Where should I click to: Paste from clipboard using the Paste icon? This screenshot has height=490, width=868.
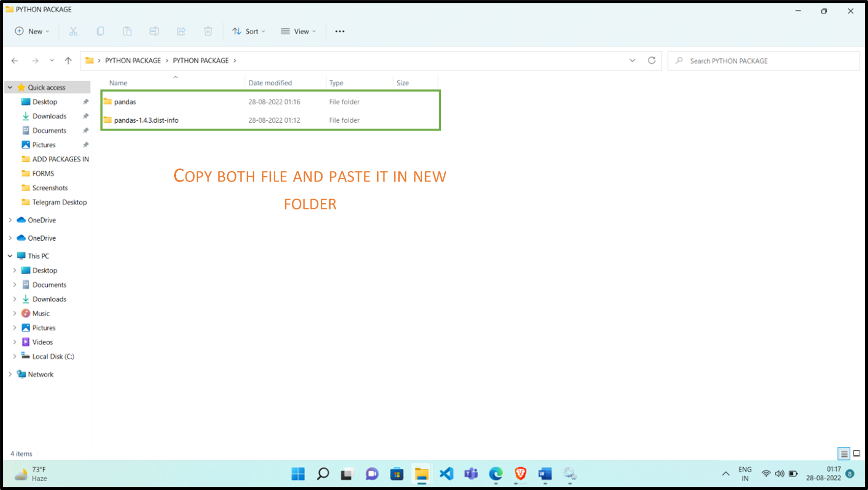click(x=127, y=31)
